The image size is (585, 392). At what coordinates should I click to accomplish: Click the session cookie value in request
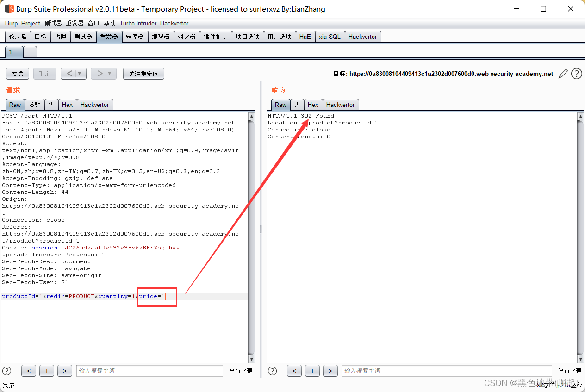coord(120,248)
